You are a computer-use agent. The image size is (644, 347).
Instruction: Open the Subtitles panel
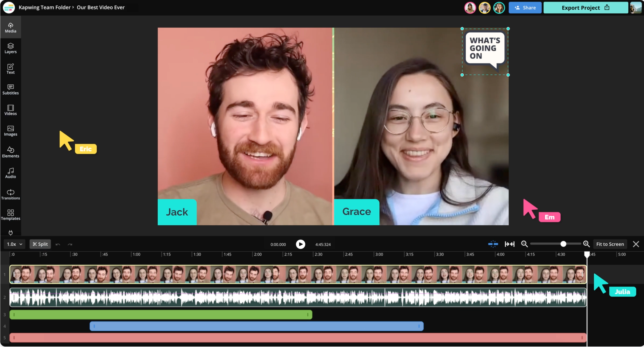click(x=10, y=90)
